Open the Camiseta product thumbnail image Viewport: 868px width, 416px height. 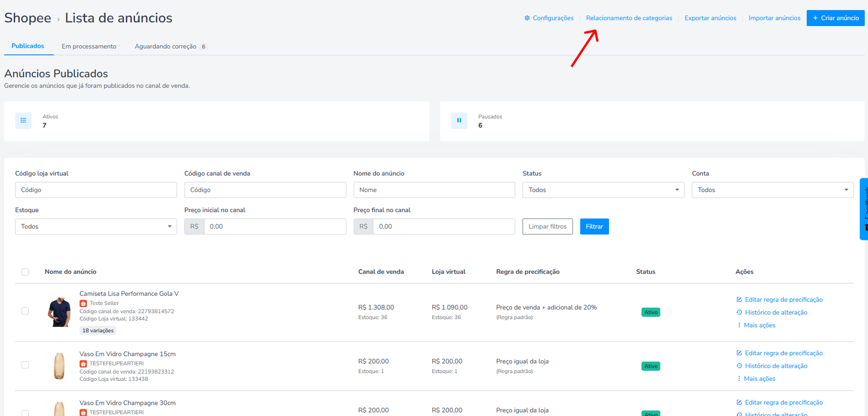[59, 312]
